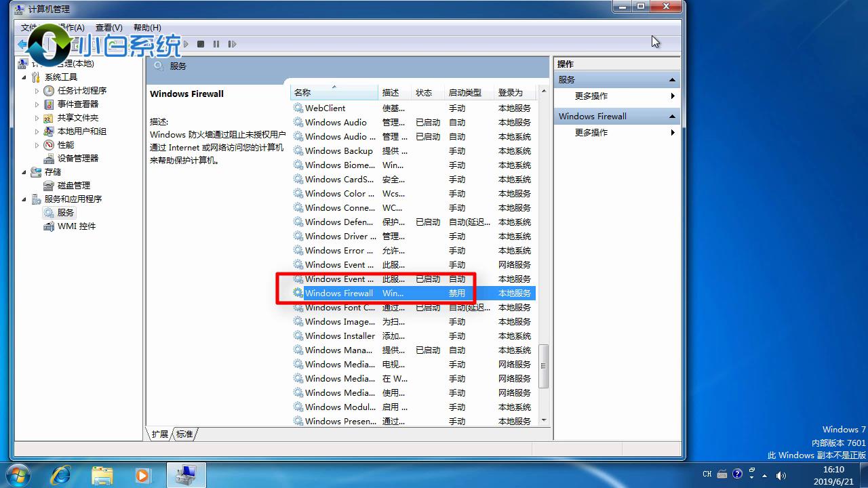The image size is (868, 488).
Task: Collapse the 系统工具 tree node
Action: [x=24, y=77]
